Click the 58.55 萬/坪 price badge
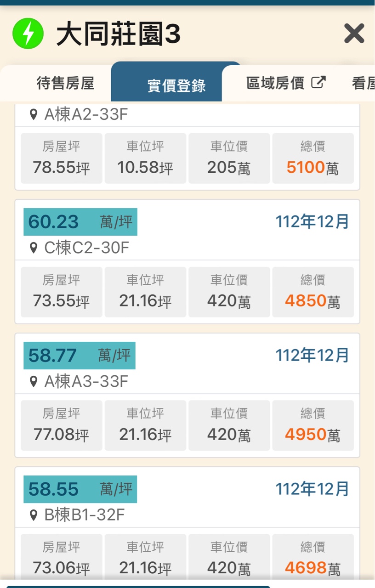Screen dimensions: 375x588 point(80,489)
